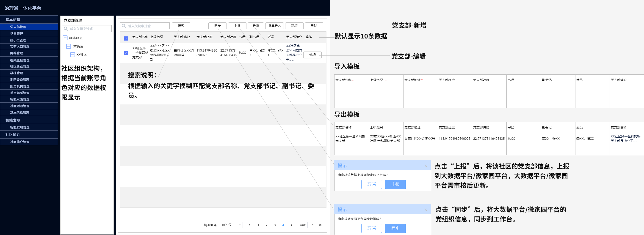644x235 pixels.
Task: Go to the next page arrow
Action: pos(291,225)
